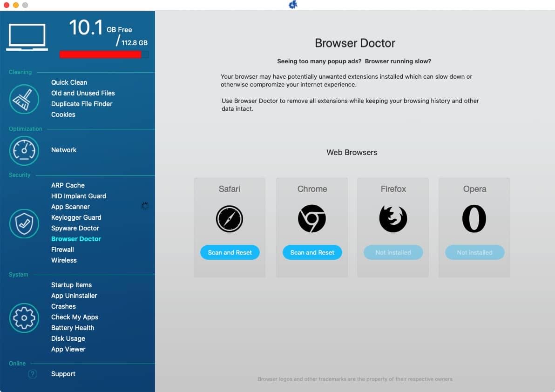Click the Security section header
Image resolution: width=555 pixels, height=392 pixels.
tap(20, 175)
